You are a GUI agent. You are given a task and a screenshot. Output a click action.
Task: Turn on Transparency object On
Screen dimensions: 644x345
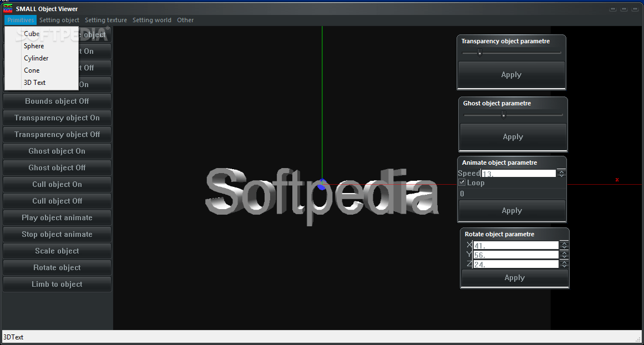57,118
